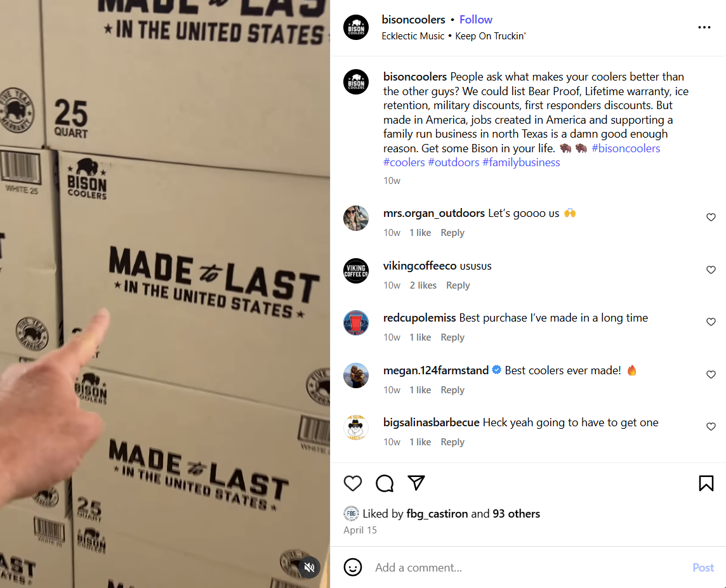The image size is (726, 588).
Task: Like the bigsalinasbarbecue comment
Action: coord(711,426)
